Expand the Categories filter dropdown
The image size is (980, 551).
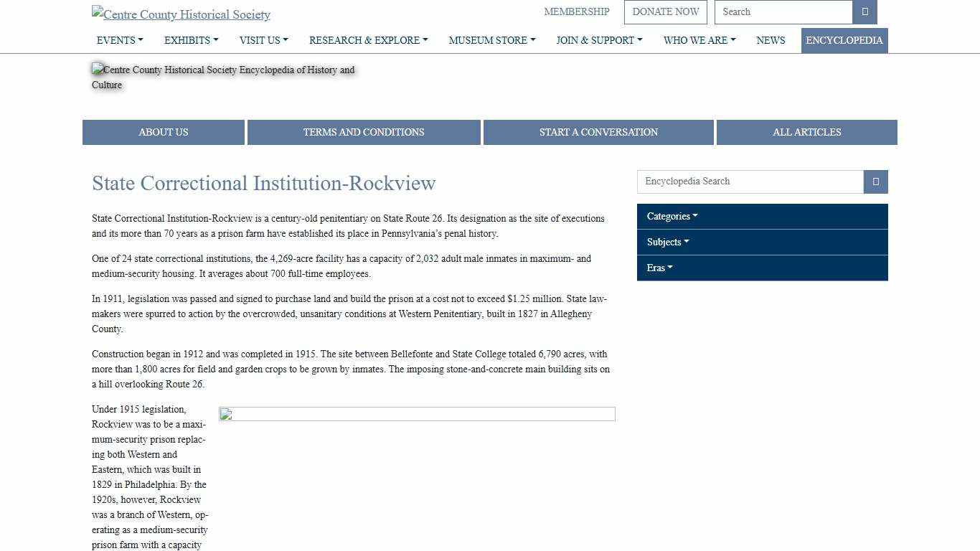point(670,216)
